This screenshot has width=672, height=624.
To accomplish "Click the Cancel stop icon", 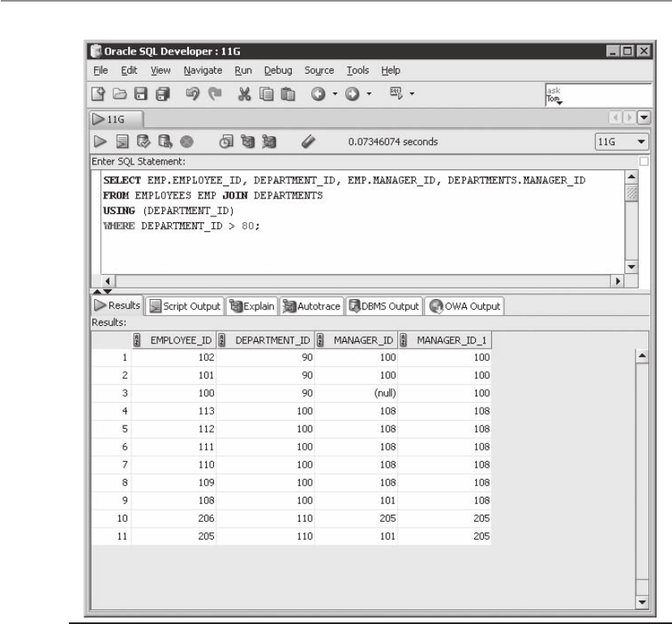I will tap(186, 142).
